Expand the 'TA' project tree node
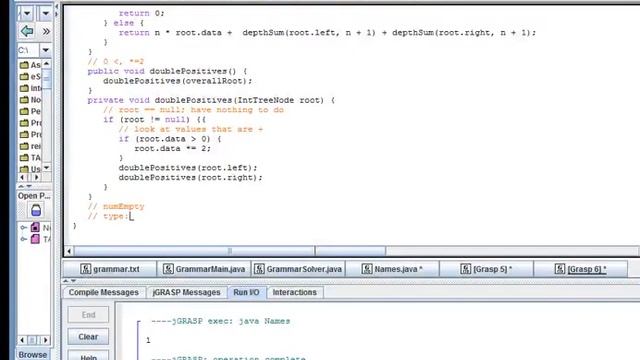The image size is (640, 360). coord(23,239)
